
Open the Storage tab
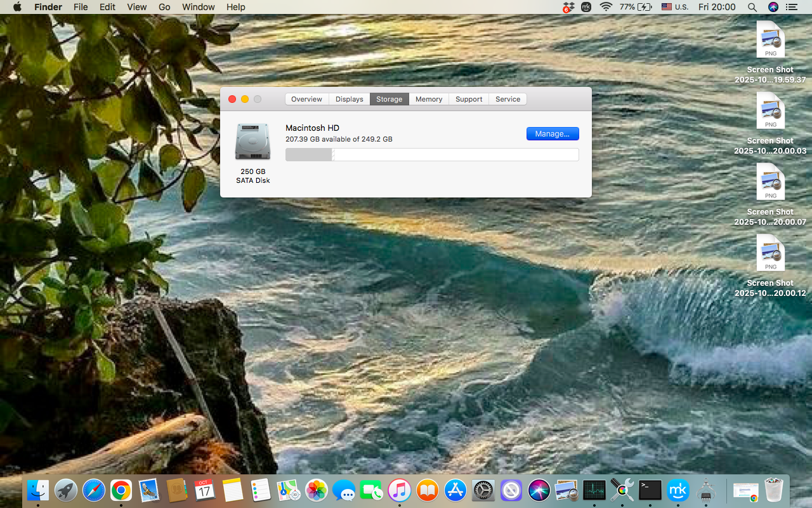(x=389, y=99)
